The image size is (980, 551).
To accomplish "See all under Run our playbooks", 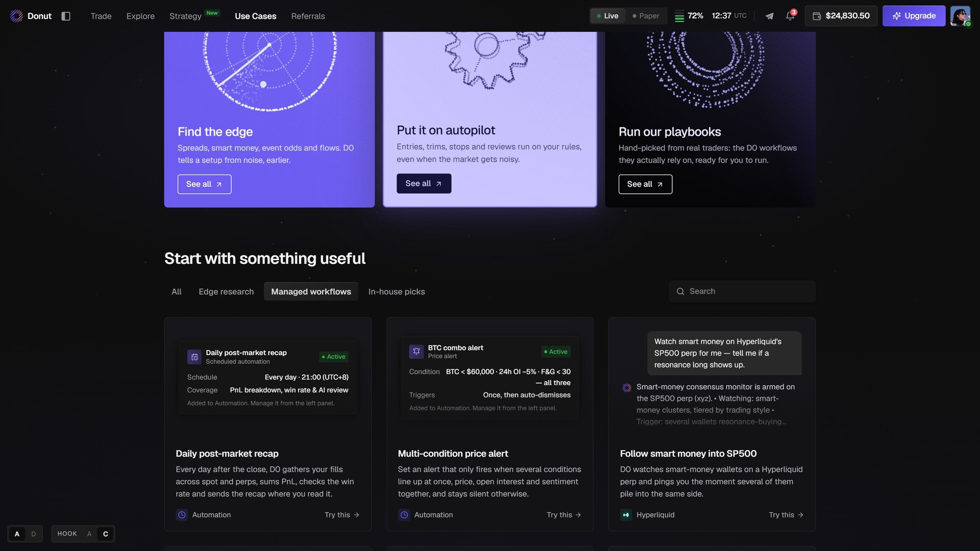I will click(x=645, y=184).
